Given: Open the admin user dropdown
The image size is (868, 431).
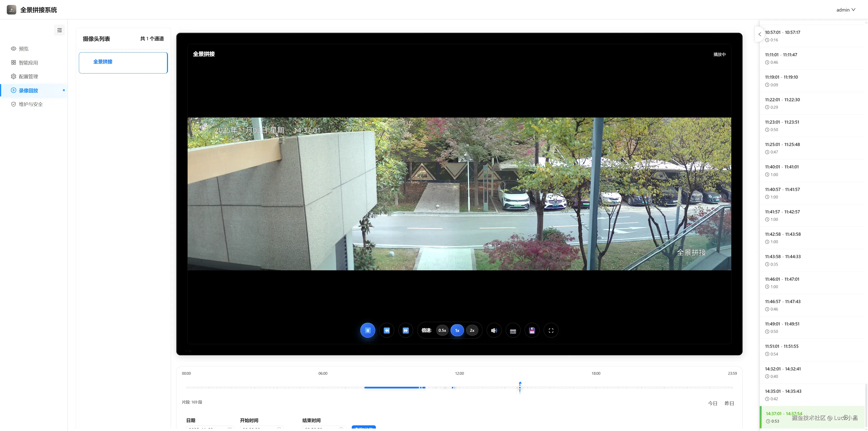Looking at the screenshot, I should (x=845, y=10).
